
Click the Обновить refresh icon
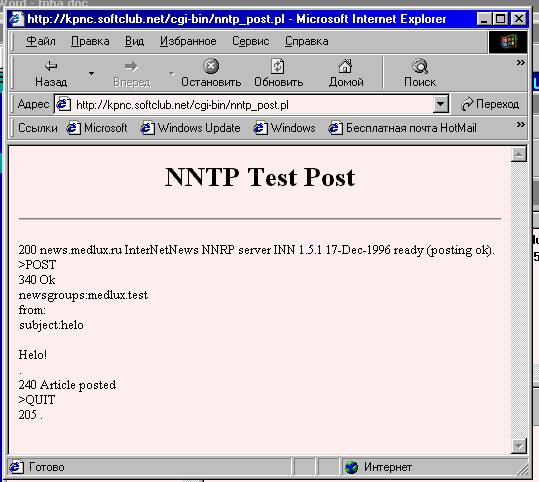click(277, 66)
